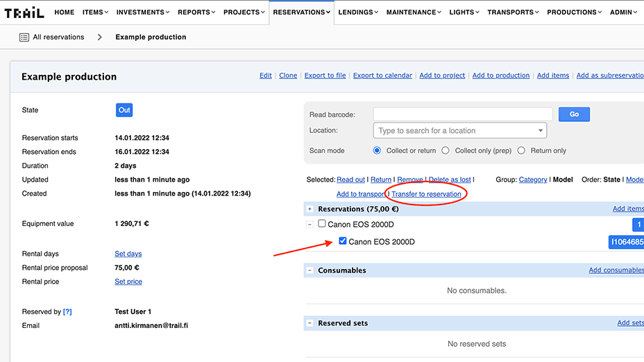
Task: Click the Out state badge
Action: click(x=124, y=110)
